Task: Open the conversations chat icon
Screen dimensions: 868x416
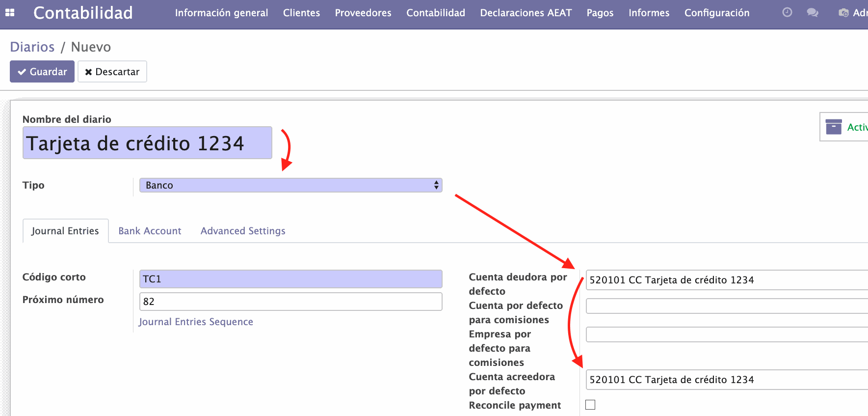Action: 813,12
